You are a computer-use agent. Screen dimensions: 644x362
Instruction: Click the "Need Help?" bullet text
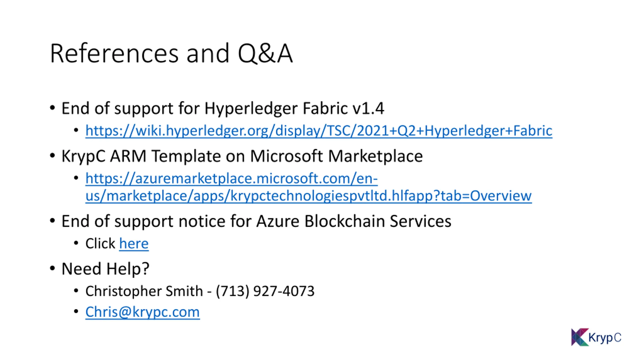pyautogui.click(x=105, y=269)
